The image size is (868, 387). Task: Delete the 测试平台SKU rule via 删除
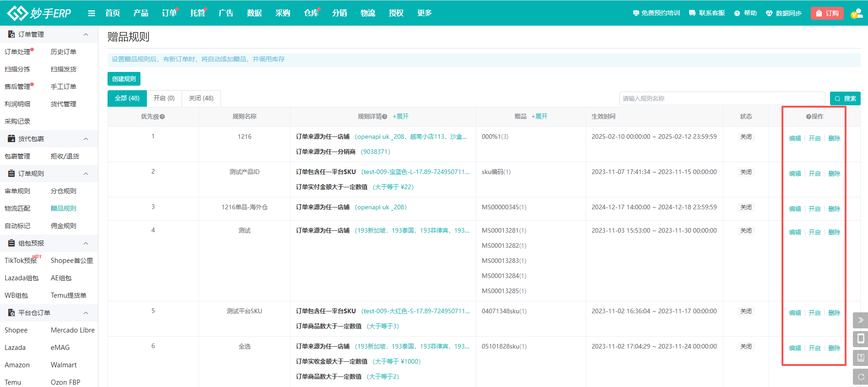(834, 313)
